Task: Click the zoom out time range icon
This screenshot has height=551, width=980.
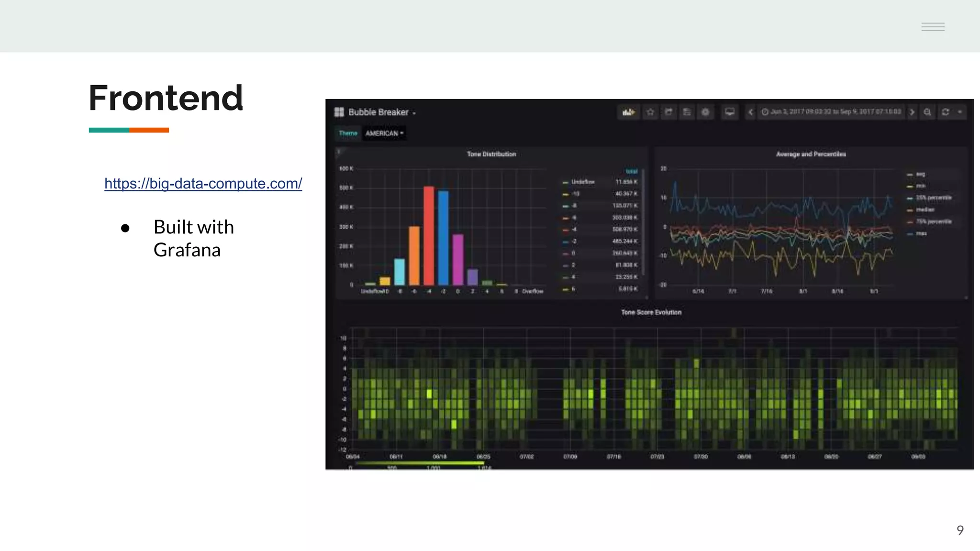Action: pyautogui.click(x=927, y=112)
